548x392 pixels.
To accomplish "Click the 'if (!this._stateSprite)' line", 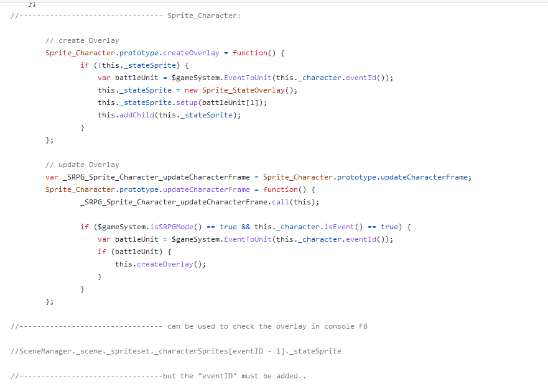I will coord(134,65).
